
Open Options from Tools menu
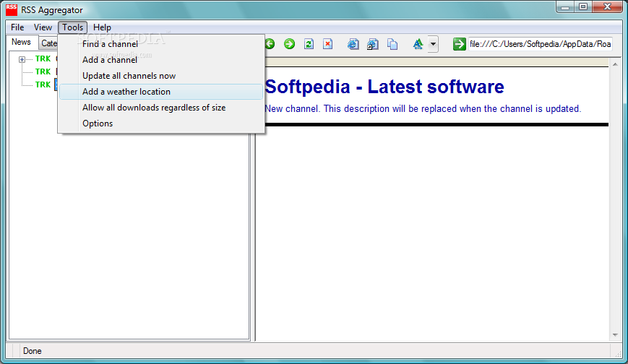coord(161,123)
